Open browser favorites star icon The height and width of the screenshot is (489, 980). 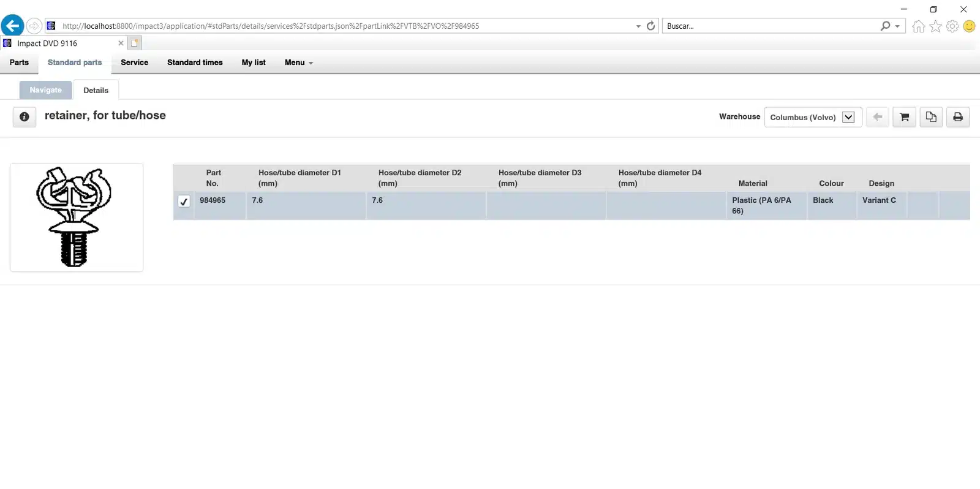tap(935, 26)
